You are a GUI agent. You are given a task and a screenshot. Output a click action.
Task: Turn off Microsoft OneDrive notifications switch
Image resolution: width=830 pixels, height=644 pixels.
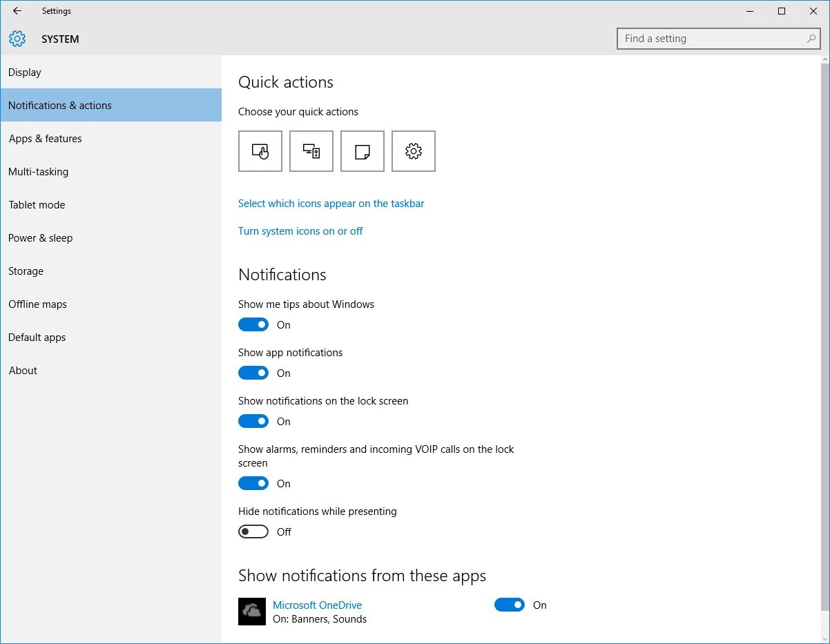[510, 605]
